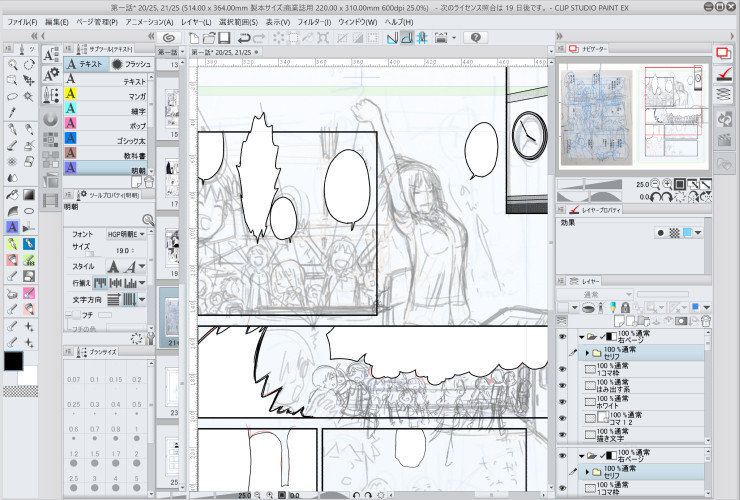Choose ゴシック太 text sub tool

tap(107, 140)
